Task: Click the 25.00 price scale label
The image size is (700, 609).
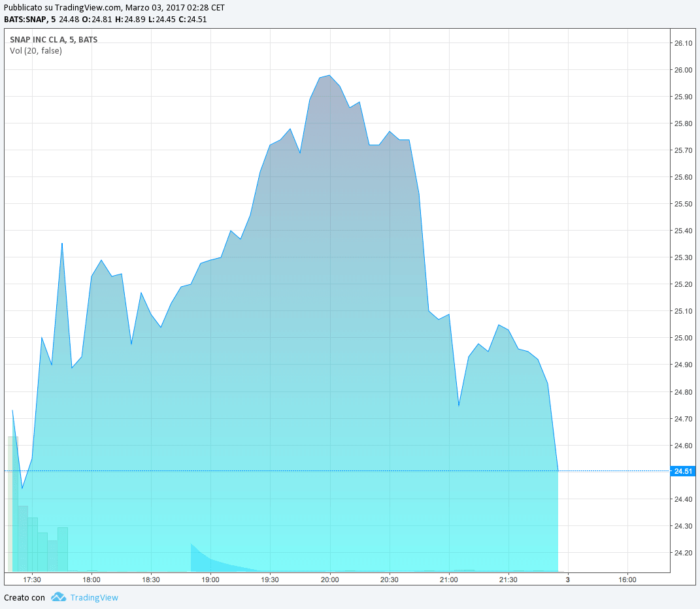Action: [x=682, y=338]
